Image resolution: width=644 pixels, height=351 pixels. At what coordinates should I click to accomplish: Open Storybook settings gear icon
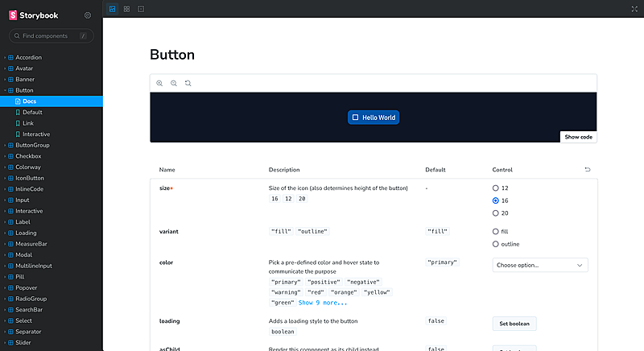(88, 15)
